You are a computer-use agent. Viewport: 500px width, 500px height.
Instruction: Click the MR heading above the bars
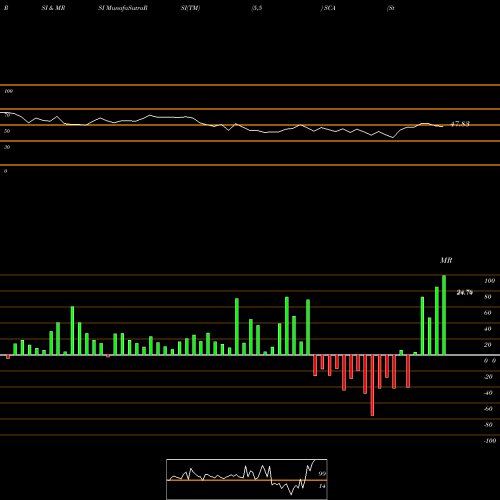click(x=446, y=260)
